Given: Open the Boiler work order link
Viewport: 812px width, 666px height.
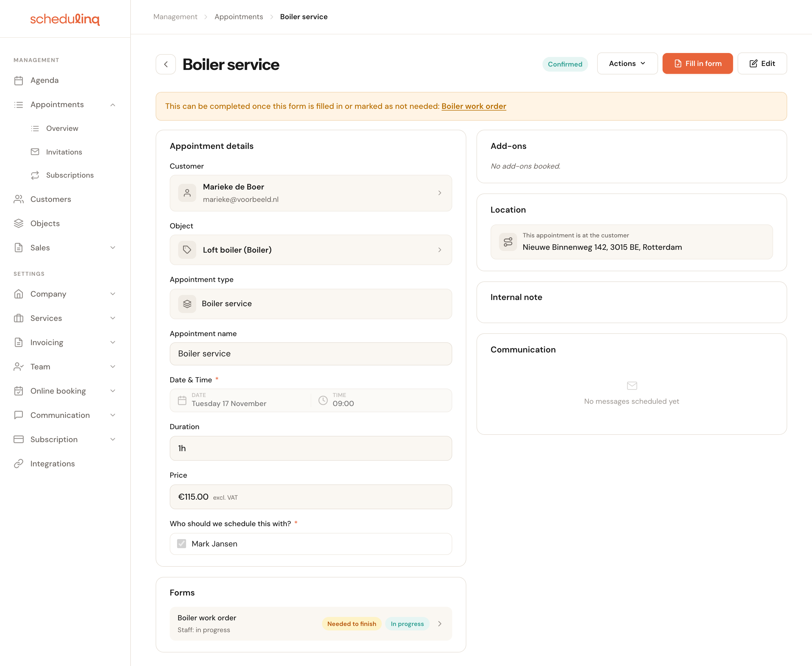Looking at the screenshot, I should coord(474,106).
